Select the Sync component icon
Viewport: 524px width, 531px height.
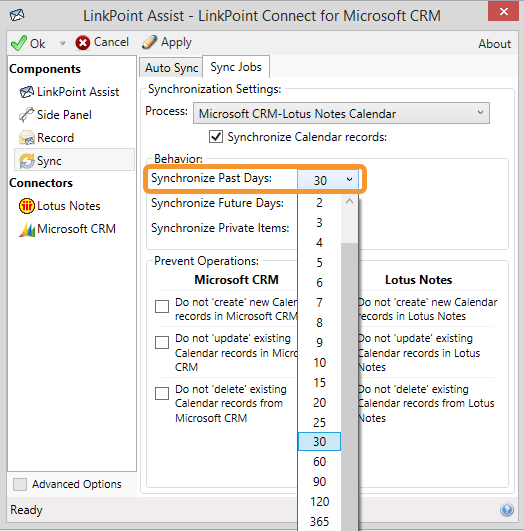[x=27, y=161]
